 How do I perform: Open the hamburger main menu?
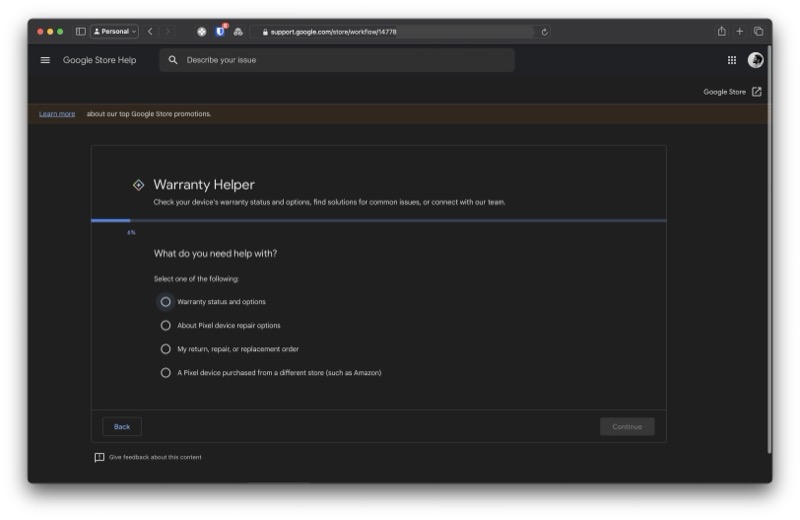(x=45, y=60)
